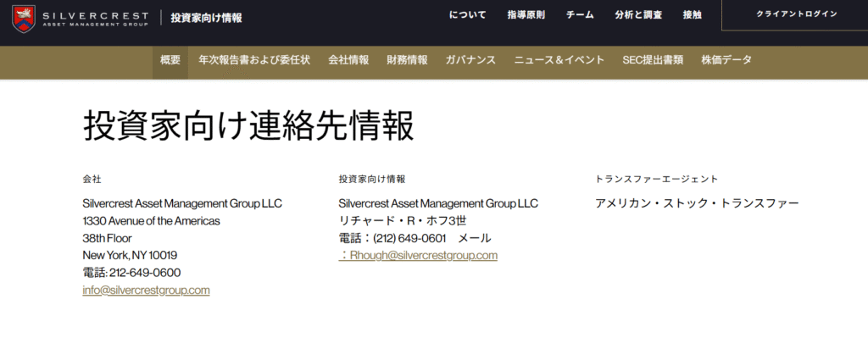Click the Rhough@silvercrestgroup.com email link
Viewport: 868px width, 360px height.
(x=418, y=256)
